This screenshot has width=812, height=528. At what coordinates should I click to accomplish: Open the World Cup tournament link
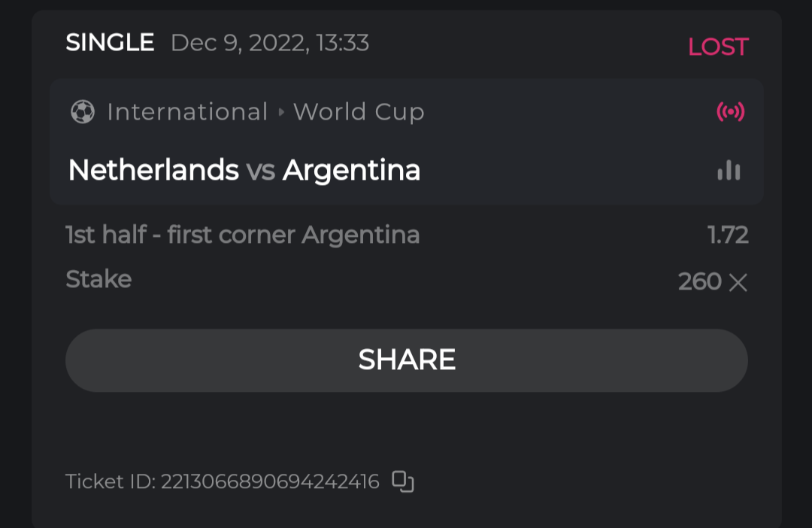tap(359, 112)
